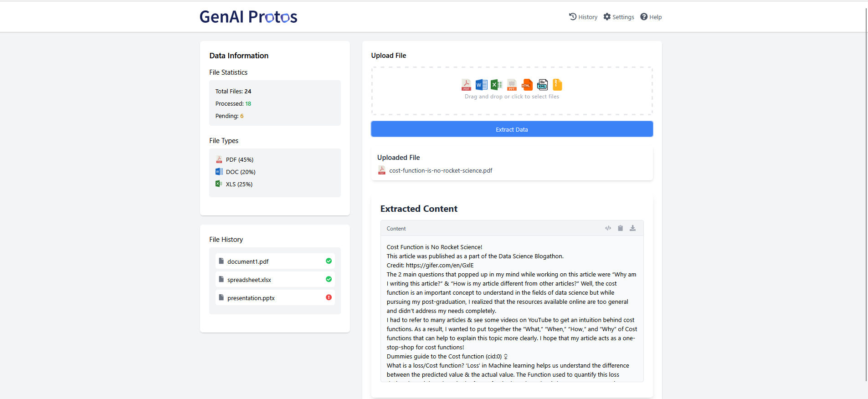Viewport: 868px width, 399px height.
Task: Click the History clock icon
Action: click(x=573, y=16)
